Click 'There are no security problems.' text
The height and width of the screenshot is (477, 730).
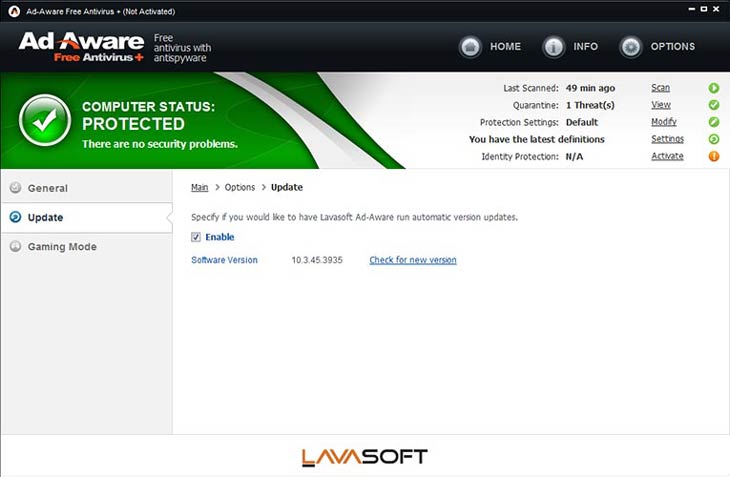[x=160, y=144]
